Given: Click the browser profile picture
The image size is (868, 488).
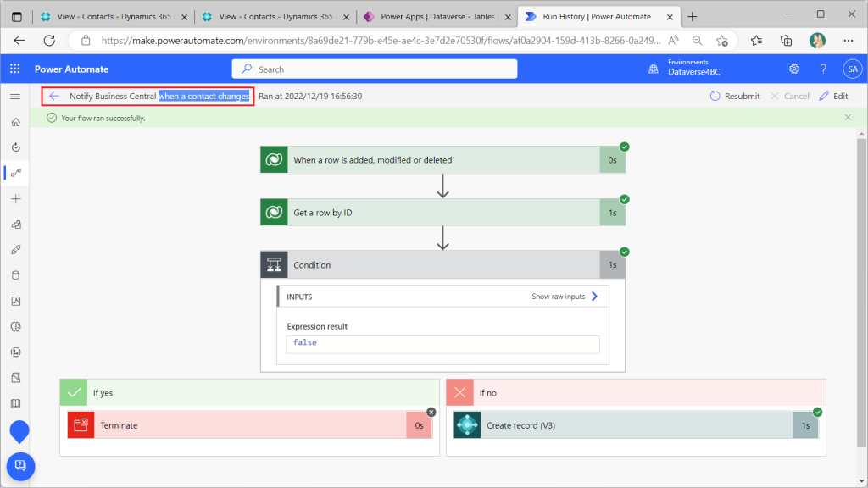Looking at the screenshot, I should coord(817,41).
